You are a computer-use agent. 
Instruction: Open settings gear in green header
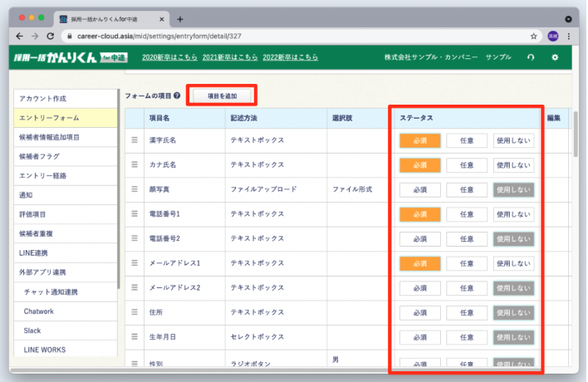click(x=555, y=57)
